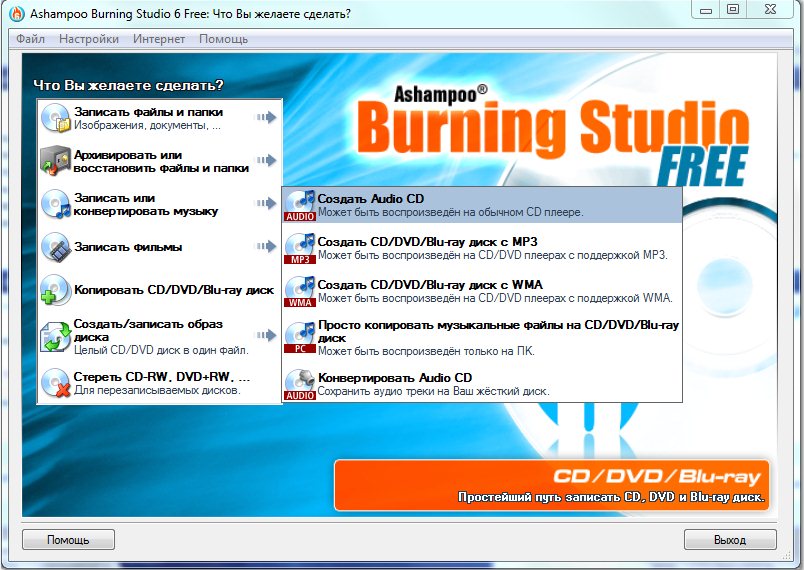Open the Настройки menu
Viewport: 804px width, 570px height.
point(89,39)
